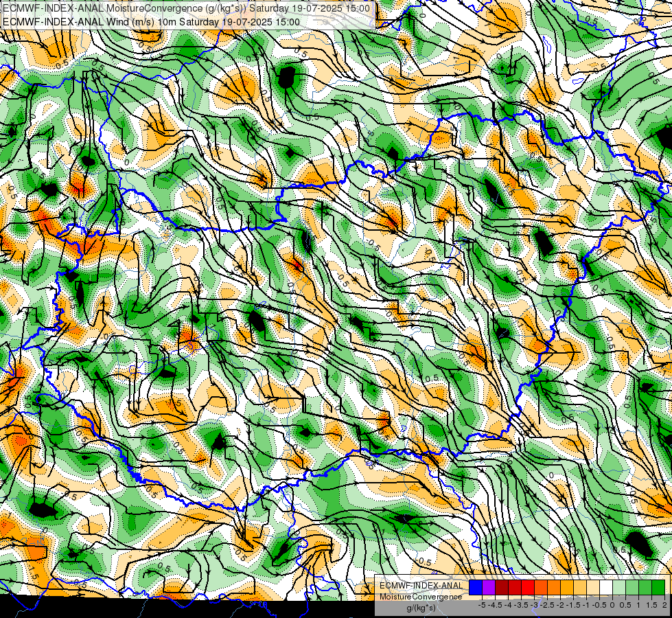Select the blue legend color swatch
This screenshot has height=618, width=672.
tap(476, 587)
